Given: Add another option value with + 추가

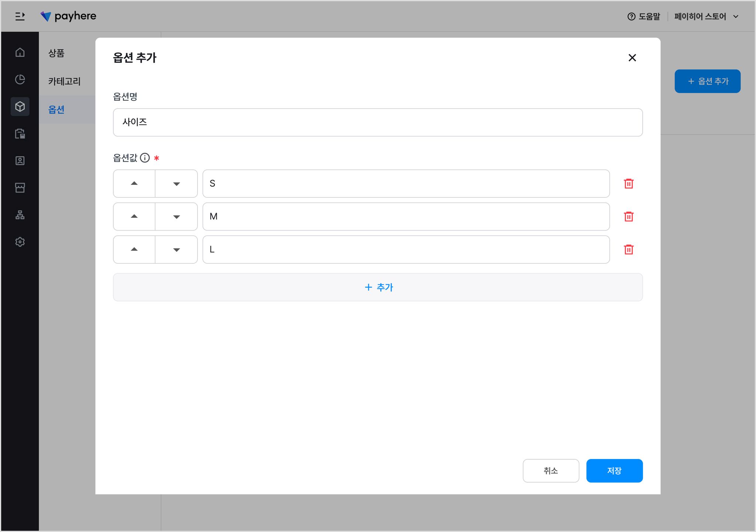Looking at the screenshot, I should pos(378,287).
